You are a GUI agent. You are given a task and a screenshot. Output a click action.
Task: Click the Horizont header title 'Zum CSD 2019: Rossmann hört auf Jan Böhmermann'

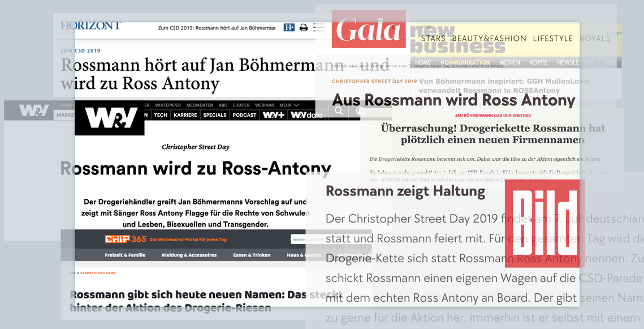(x=217, y=28)
